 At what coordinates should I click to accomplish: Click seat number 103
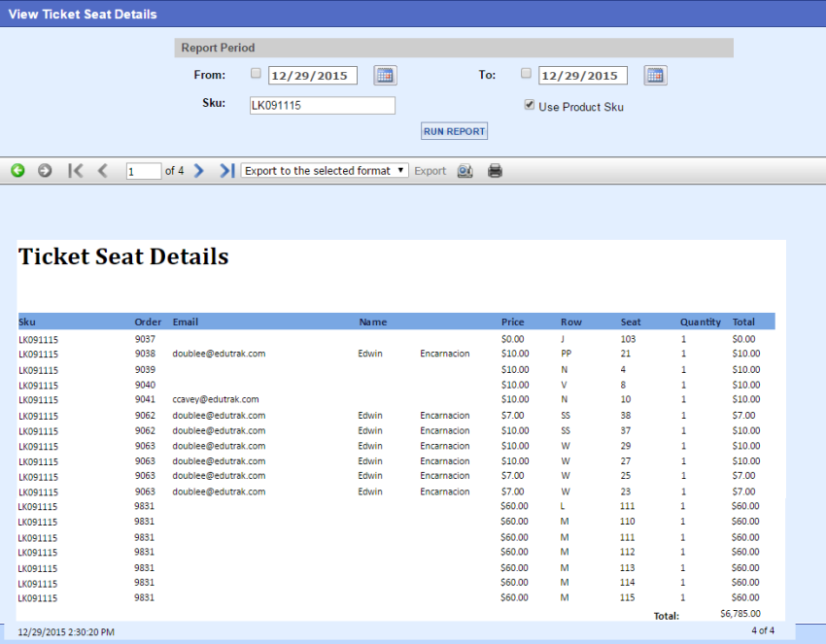coord(628,339)
